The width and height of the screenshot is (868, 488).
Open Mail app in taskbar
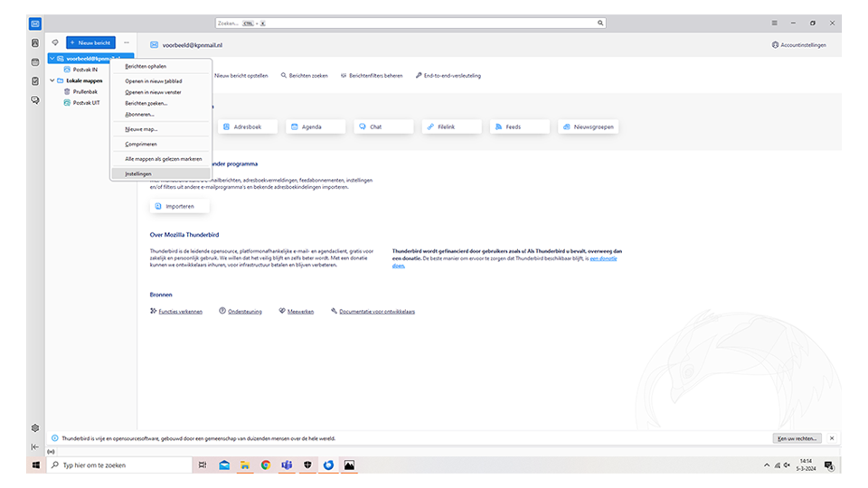[x=223, y=465]
